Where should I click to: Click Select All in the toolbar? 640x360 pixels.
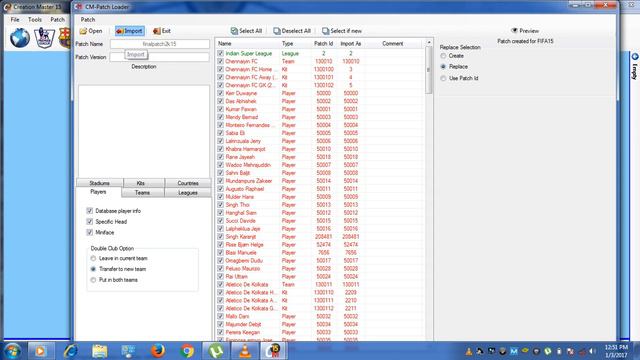click(x=246, y=31)
